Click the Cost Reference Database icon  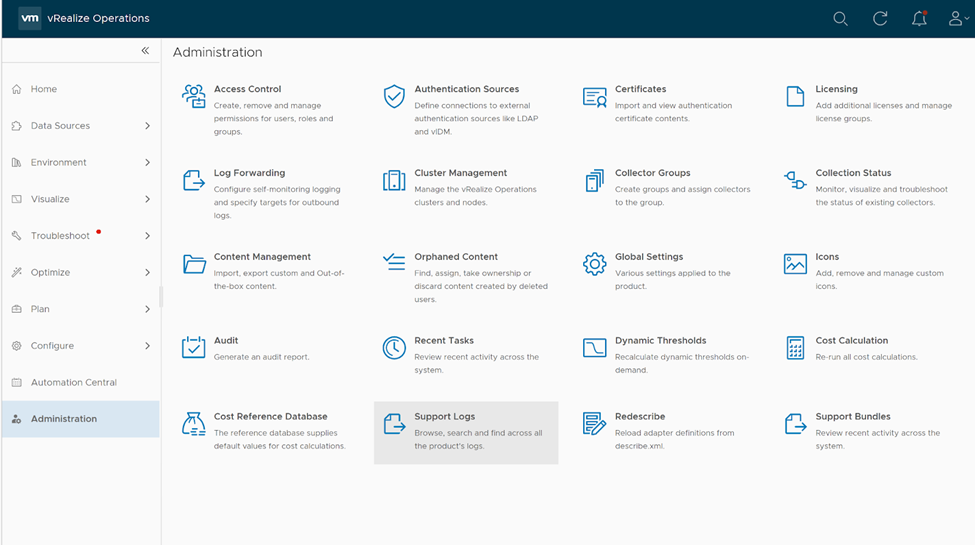(193, 424)
